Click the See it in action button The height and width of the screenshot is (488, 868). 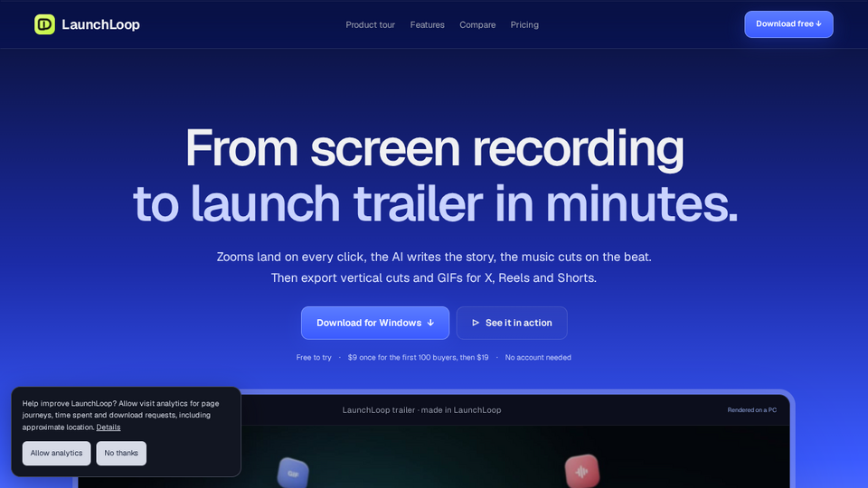coord(512,324)
